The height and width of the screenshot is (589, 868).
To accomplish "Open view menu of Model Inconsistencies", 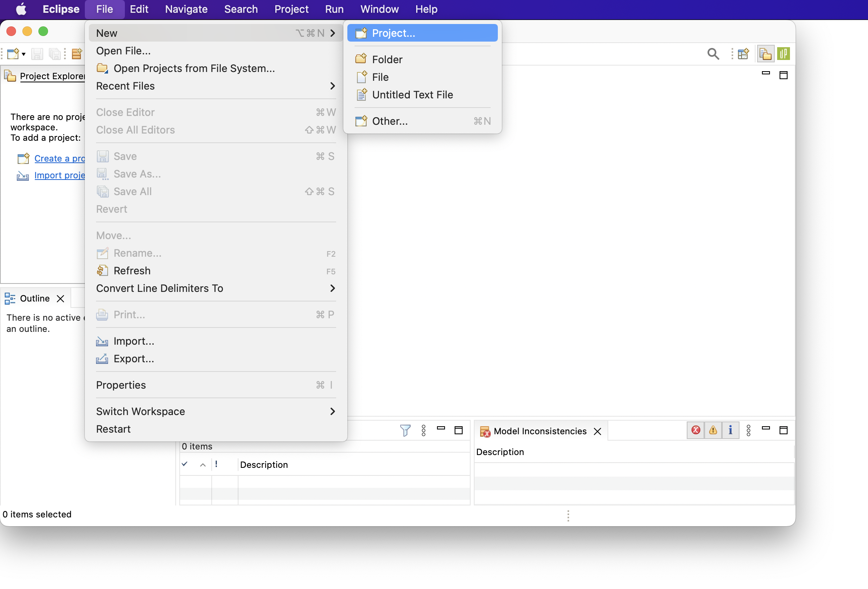I will 748,430.
